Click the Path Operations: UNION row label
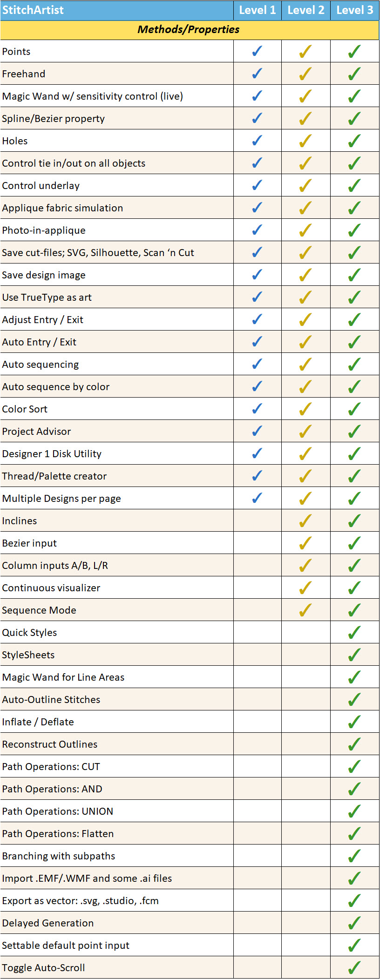Screen dimensions: 380x980 coord(57,811)
